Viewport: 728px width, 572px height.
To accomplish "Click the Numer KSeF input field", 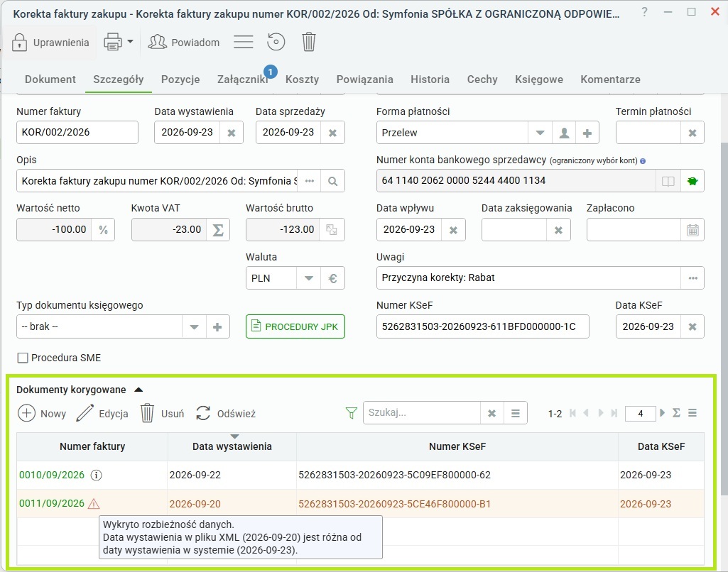I will point(482,326).
